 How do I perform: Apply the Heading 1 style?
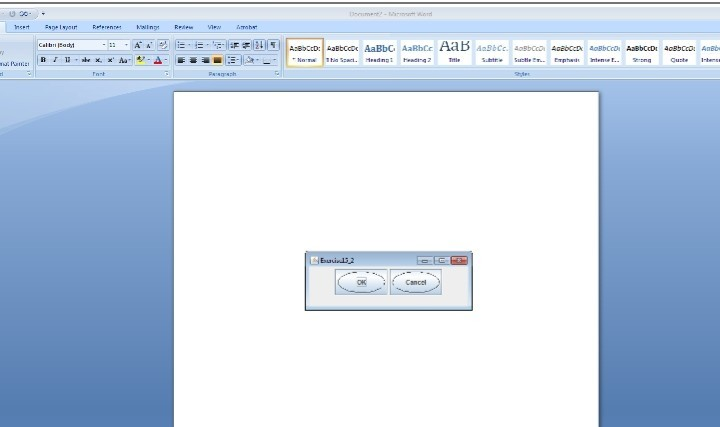(379, 52)
